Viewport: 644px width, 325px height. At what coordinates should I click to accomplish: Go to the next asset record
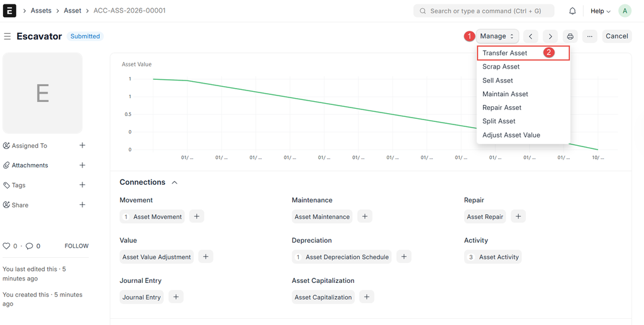550,36
